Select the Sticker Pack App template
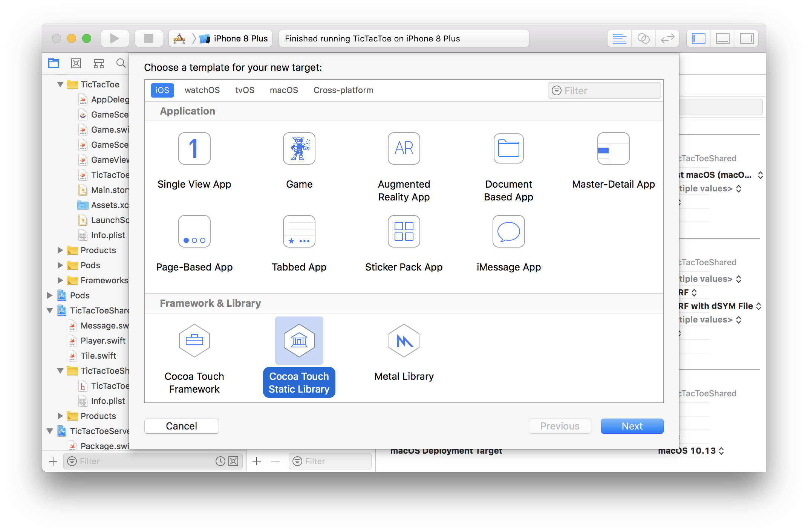This screenshot has height=532, width=808. (x=404, y=231)
